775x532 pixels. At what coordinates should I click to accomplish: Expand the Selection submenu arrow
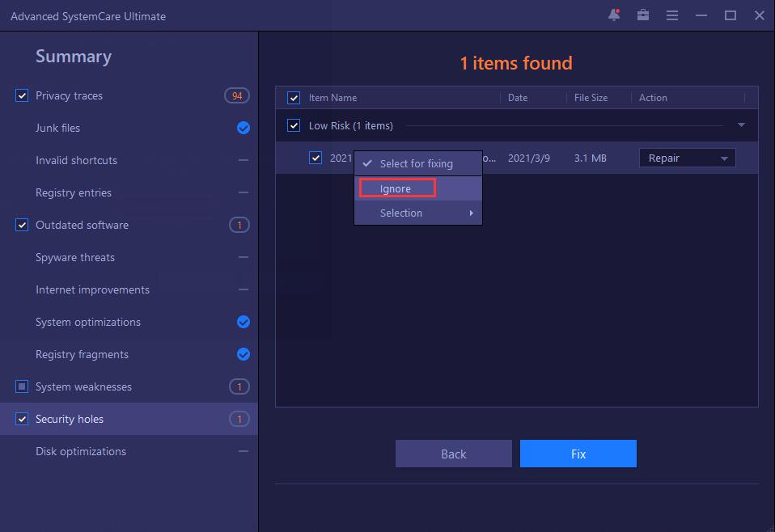472,213
